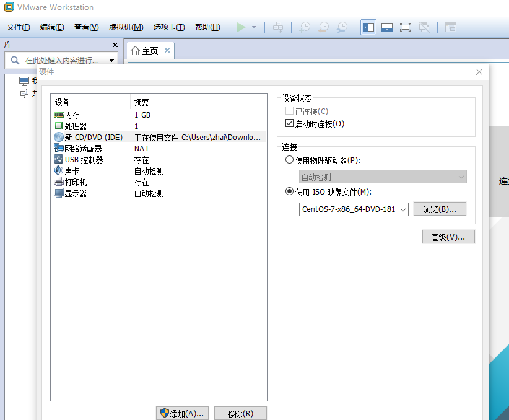Click the memory chip icon

[x=59, y=115]
